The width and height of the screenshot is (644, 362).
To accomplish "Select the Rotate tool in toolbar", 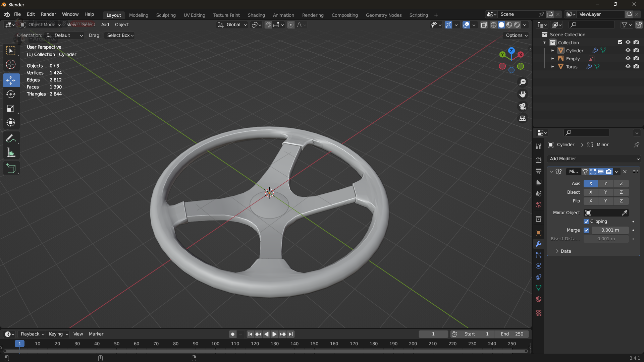I will 11,95.
